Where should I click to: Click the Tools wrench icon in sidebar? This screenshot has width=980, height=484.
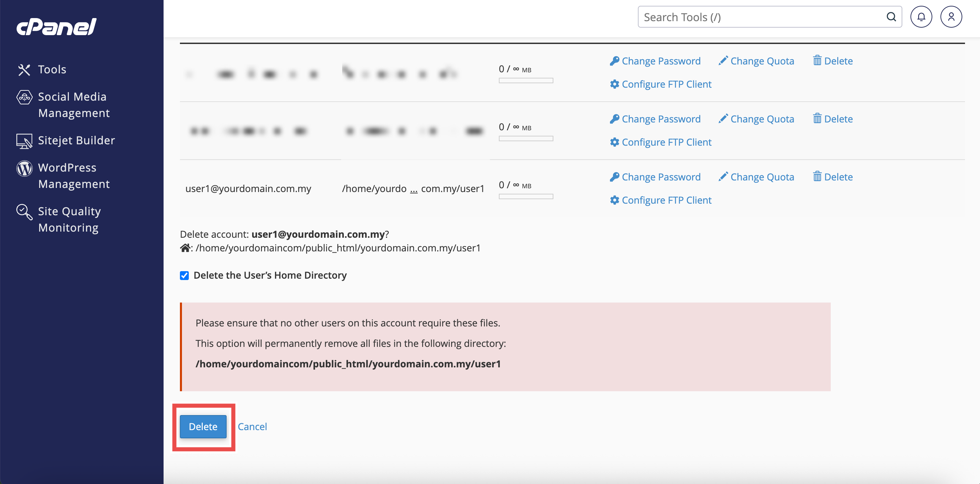coord(24,70)
